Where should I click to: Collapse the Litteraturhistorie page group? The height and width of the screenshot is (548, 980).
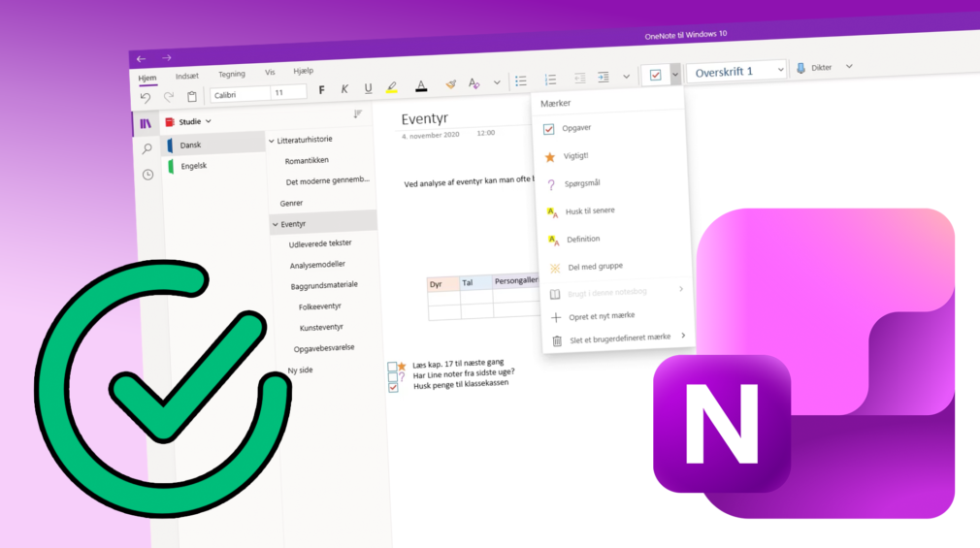click(x=272, y=142)
